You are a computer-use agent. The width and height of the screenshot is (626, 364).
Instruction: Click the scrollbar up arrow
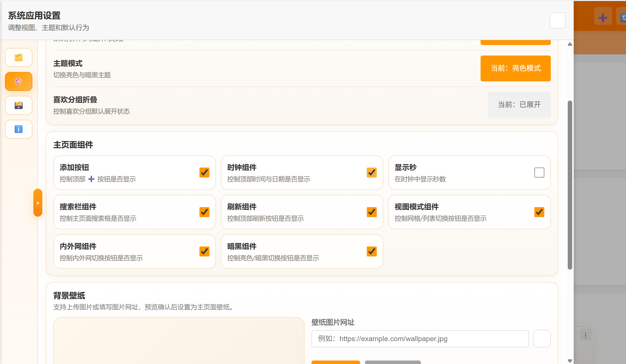coord(570,44)
